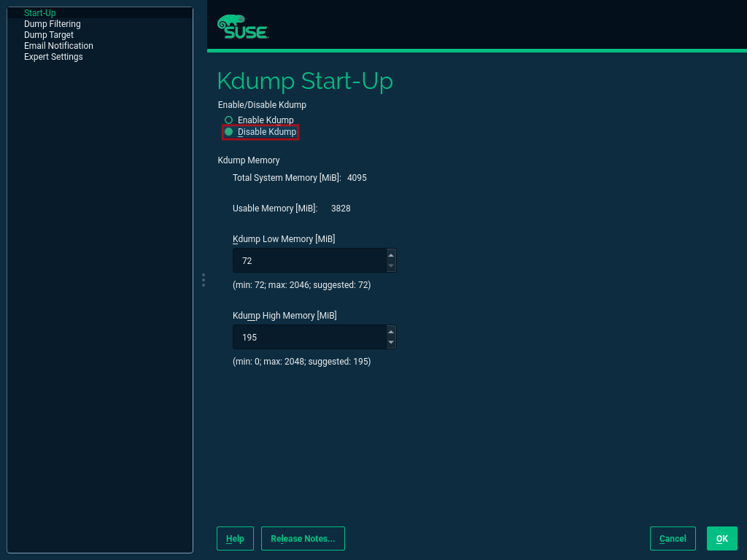Switch to Email Notification settings

[58, 46]
